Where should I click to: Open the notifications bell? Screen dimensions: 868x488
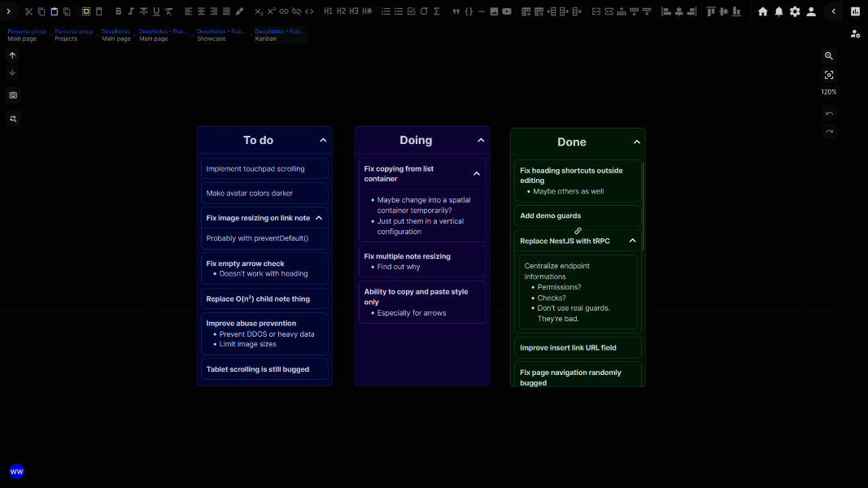(779, 11)
